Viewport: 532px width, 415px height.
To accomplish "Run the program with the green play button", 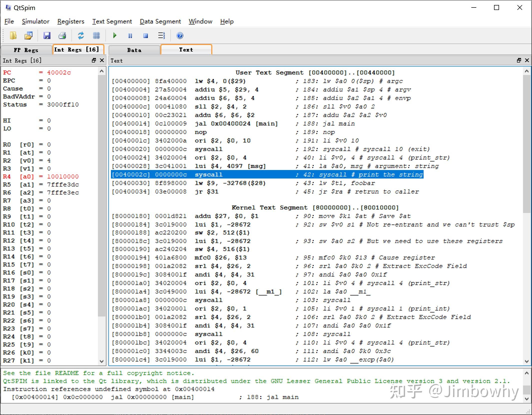I will [x=115, y=35].
